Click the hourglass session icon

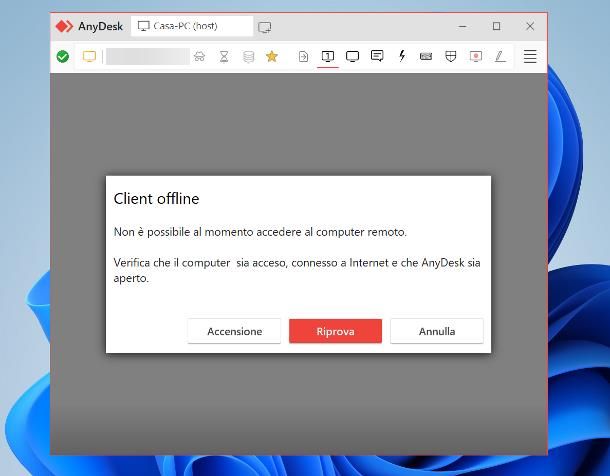coord(224,56)
